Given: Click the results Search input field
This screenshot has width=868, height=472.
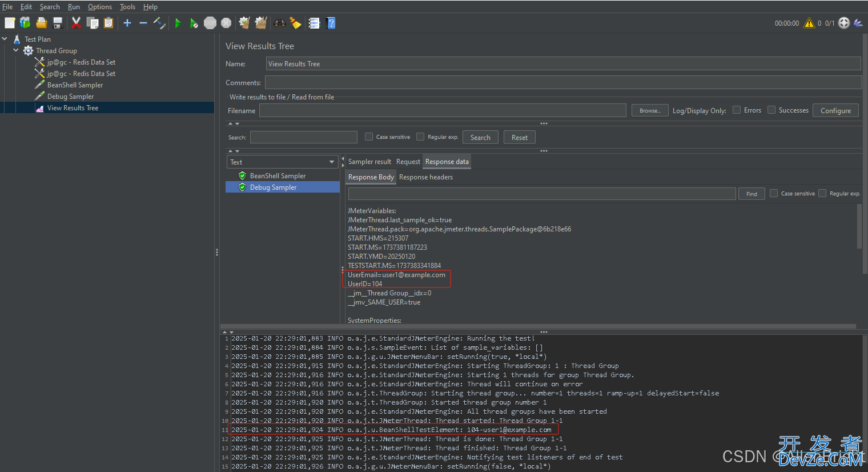Looking at the screenshot, I should click(x=304, y=137).
